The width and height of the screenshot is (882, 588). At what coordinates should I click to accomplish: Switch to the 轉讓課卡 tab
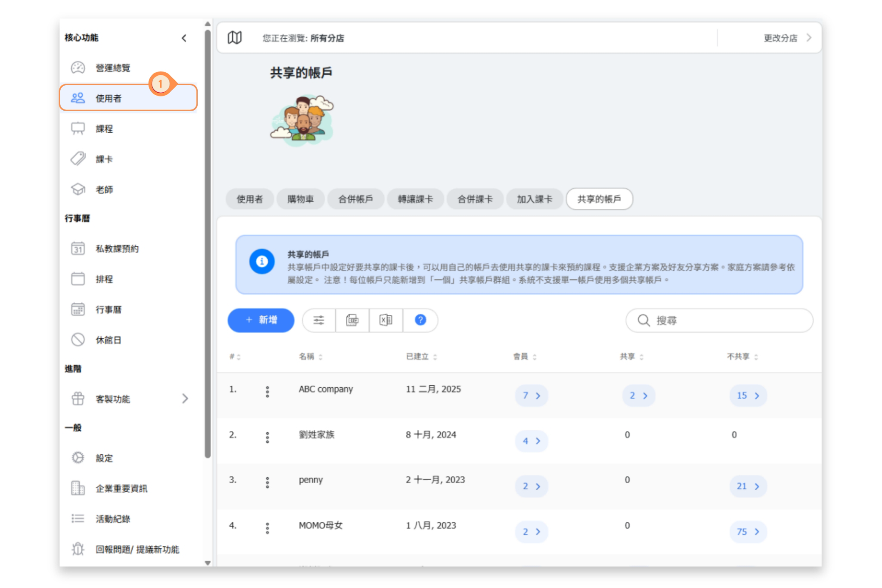(x=415, y=199)
